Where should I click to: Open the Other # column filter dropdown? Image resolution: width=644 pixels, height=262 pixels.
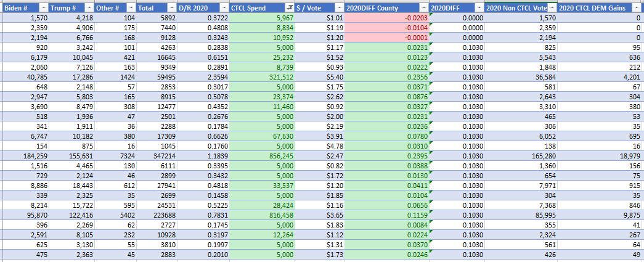(131, 8)
